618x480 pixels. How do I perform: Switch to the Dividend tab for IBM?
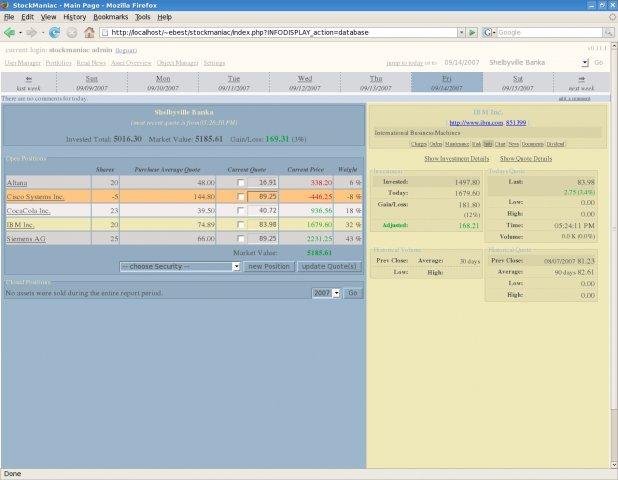click(x=555, y=144)
